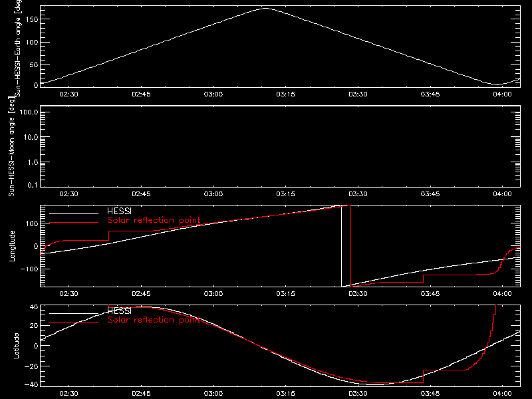
Task: Click 02:45 time label under Longitude plot
Action: [141, 293]
